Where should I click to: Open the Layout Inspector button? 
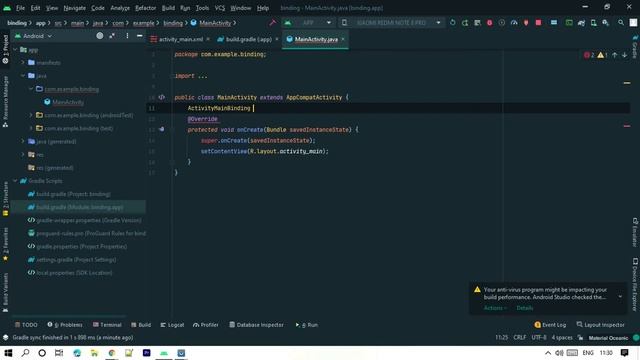[x=600, y=325]
